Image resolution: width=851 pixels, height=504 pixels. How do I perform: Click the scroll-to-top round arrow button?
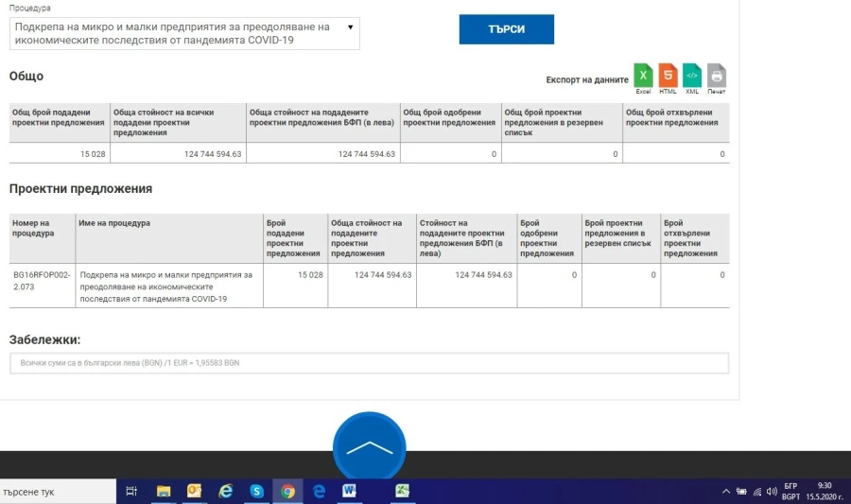[x=369, y=447]
